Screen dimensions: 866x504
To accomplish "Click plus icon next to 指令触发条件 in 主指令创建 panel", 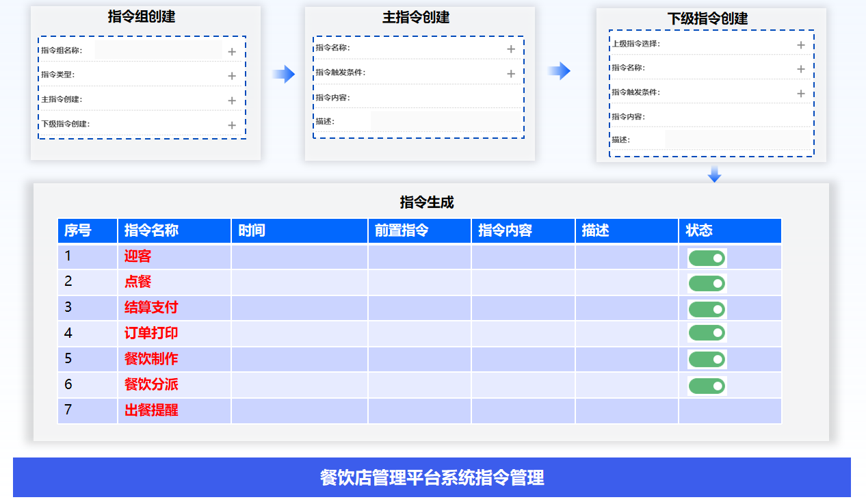I will click(x=511, y=73).
